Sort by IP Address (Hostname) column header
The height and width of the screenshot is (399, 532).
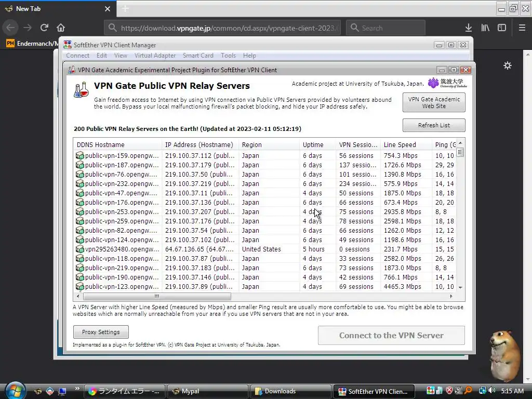click(200, 145)
